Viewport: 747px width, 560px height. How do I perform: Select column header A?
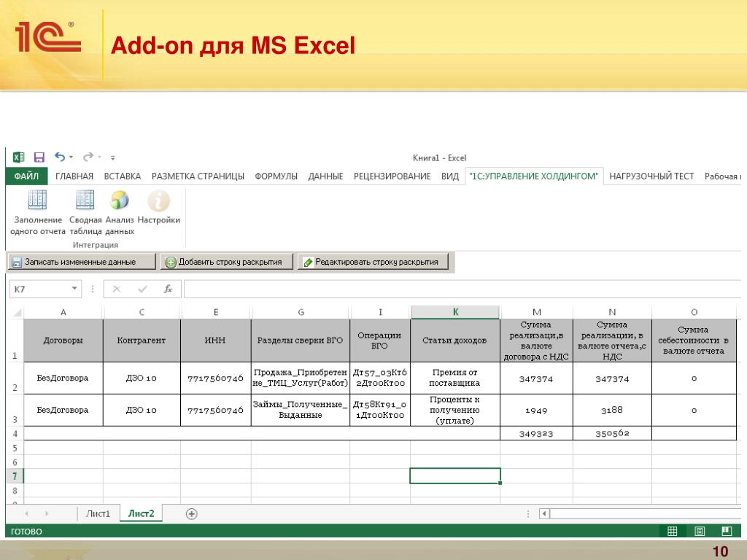pyautogui.click(x=63, y=312)
